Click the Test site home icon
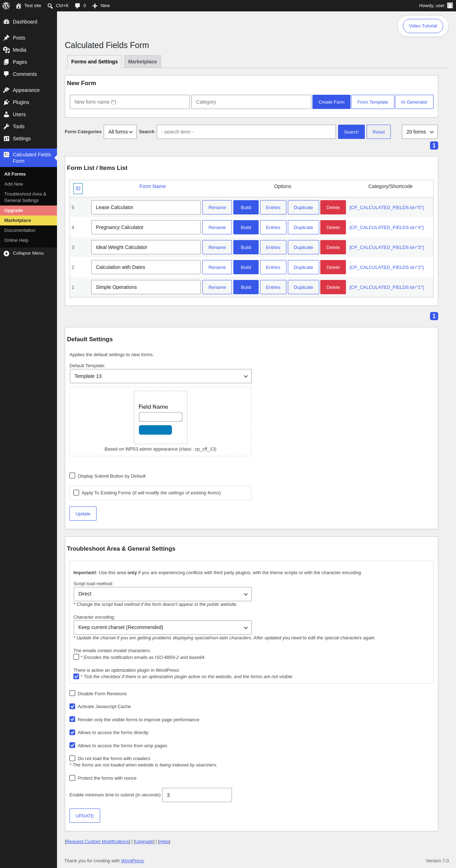 coord(19,6)
